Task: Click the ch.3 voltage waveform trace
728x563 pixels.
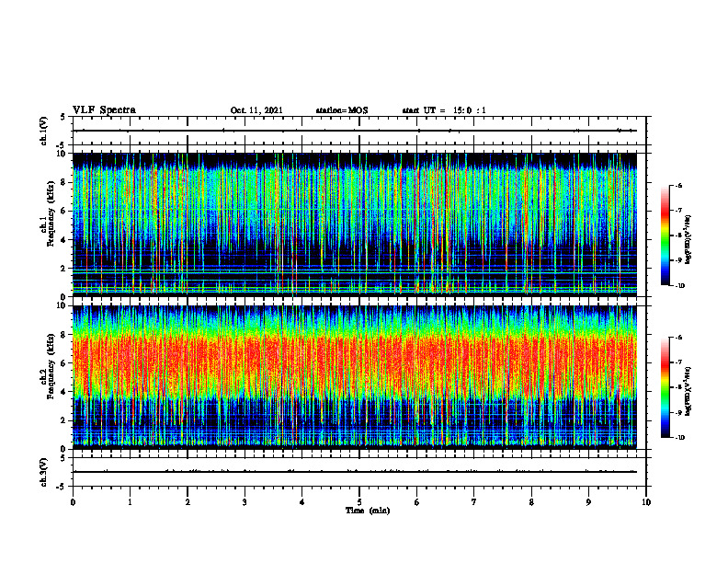Action: (355, 472)
